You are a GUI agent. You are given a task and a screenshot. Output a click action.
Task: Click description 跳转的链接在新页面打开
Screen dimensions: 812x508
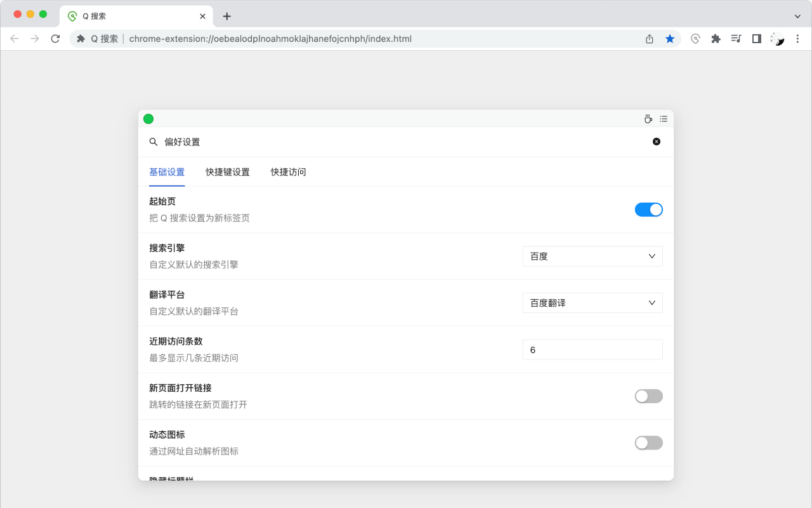(x=198, y=404)
